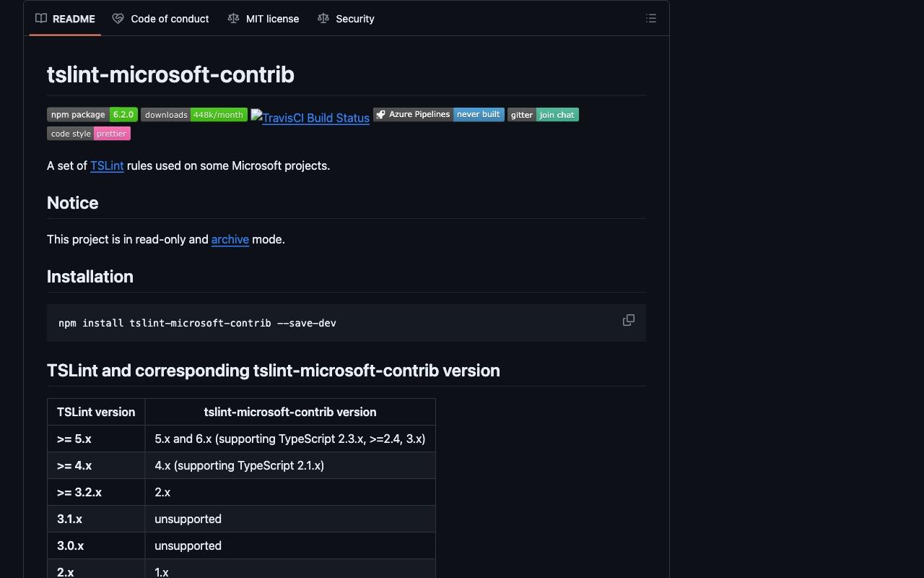Select the npm install command text
924x578 pixels.
197,323
